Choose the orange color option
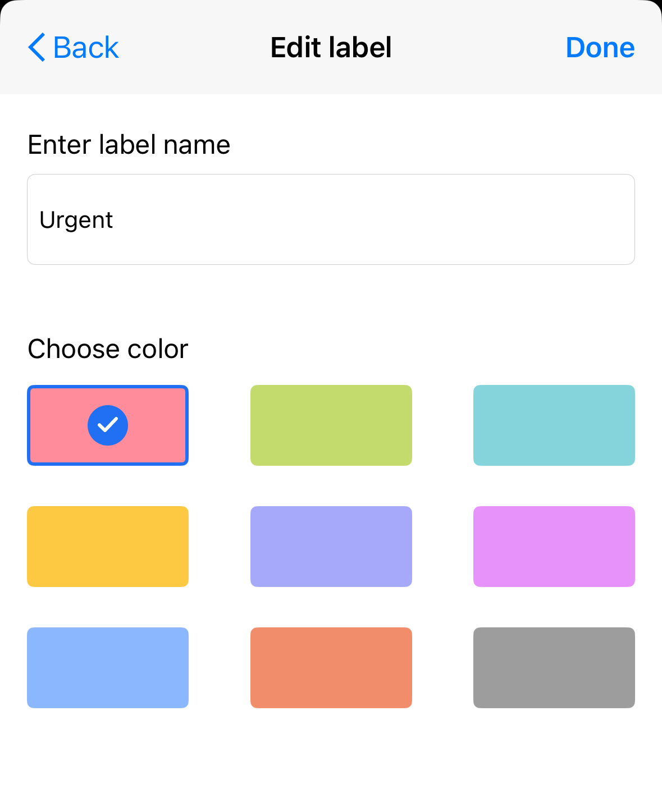Viewport: 662px width, 812px height. tap(331, 667)
